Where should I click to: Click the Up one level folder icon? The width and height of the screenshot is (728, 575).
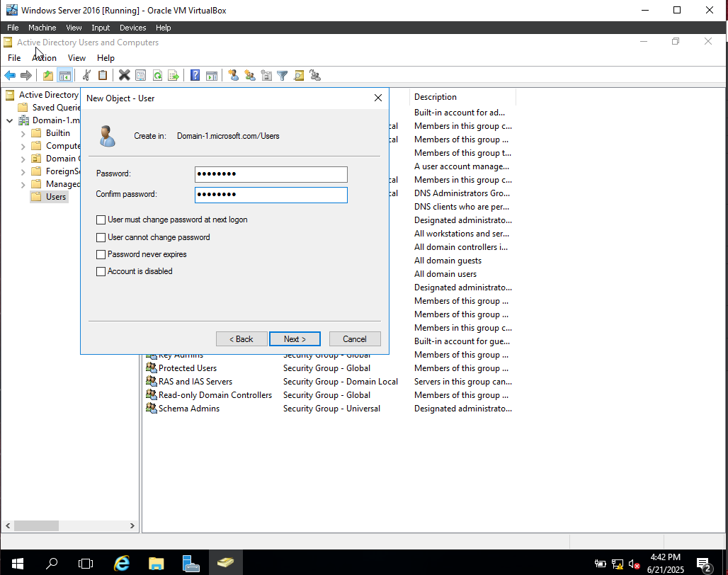tap(48, 75)
